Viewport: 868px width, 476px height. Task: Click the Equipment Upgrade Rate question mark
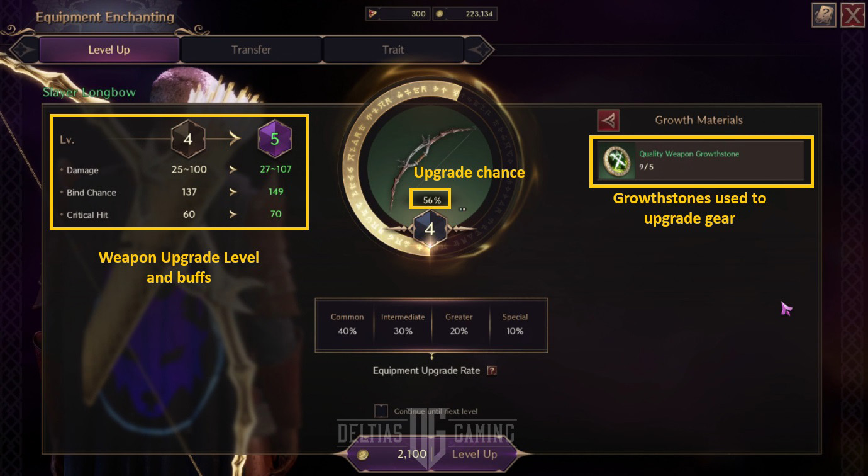pos(492,371)
